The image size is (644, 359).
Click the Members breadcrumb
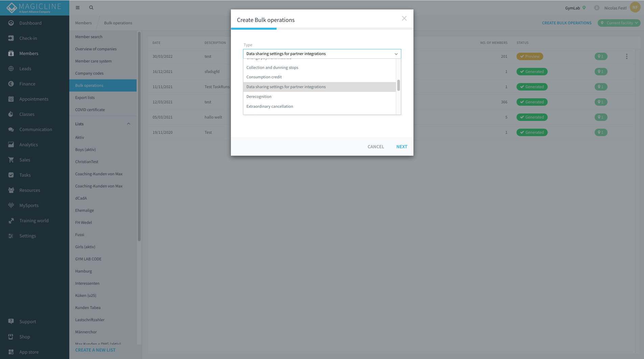[x=83, y=23]
